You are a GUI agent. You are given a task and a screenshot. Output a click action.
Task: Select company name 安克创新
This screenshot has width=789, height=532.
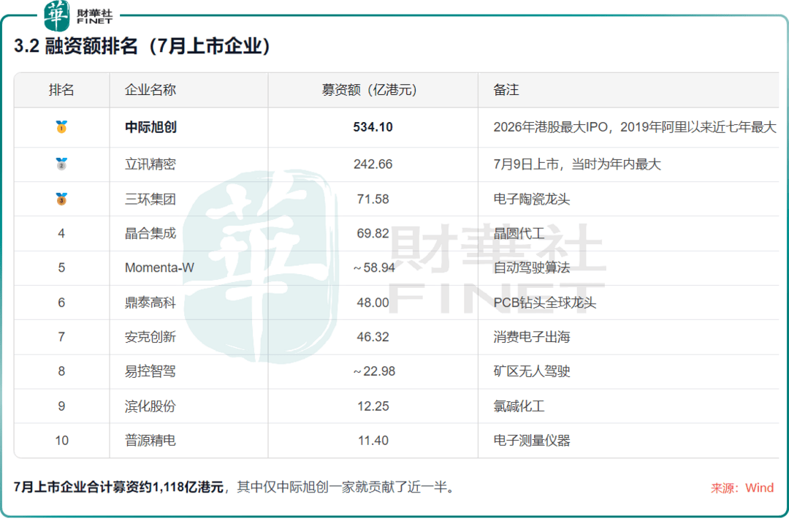[150, 337]
